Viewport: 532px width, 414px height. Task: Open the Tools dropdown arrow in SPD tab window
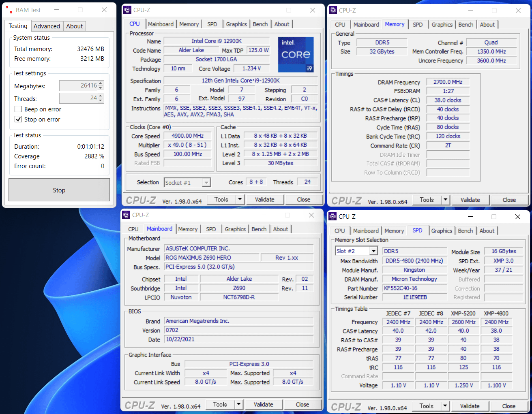coord(445,406)
